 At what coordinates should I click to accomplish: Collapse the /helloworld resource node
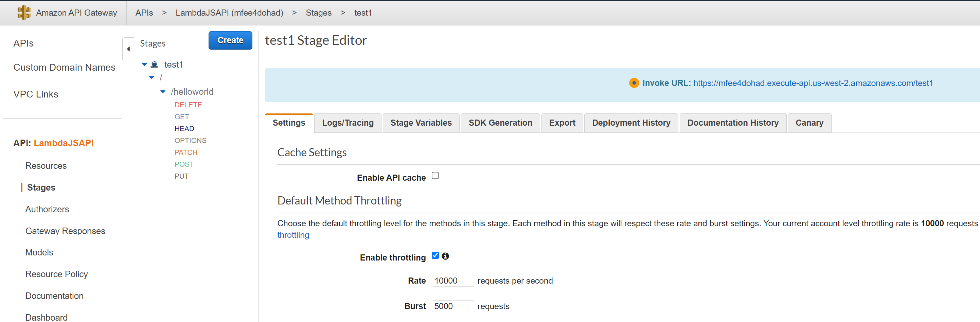[163, 92]
